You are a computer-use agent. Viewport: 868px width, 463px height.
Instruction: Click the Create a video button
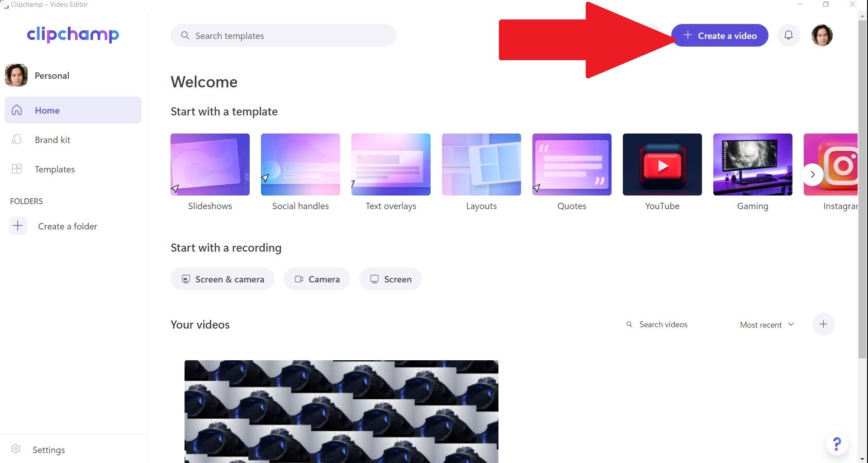pyautogui.click(x=720, y=35)
